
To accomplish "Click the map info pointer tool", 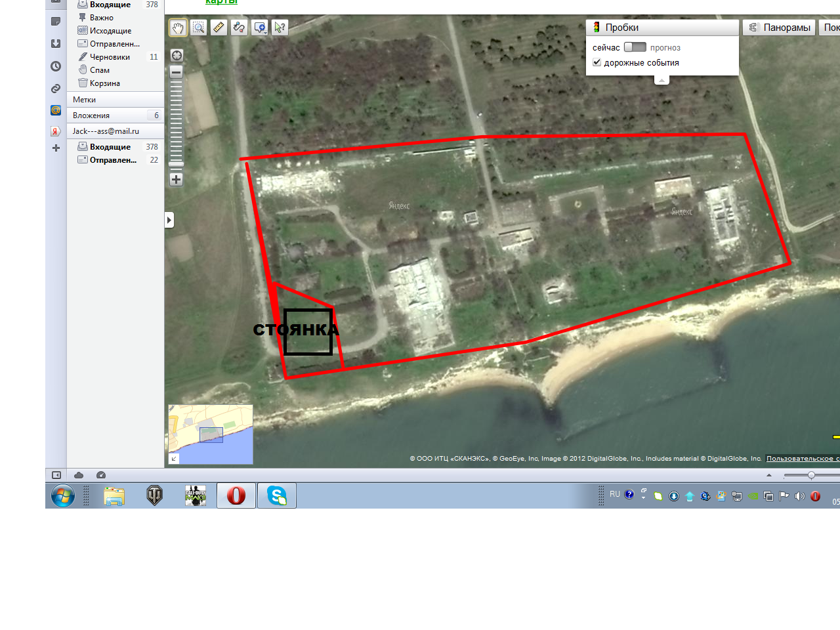I will [280, 28].
